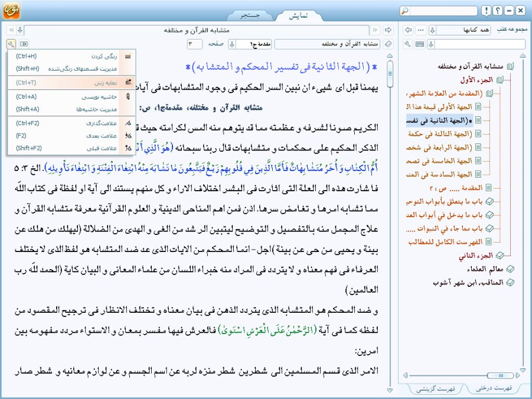Click the open-book icon beside book name field

pos(389,44)
